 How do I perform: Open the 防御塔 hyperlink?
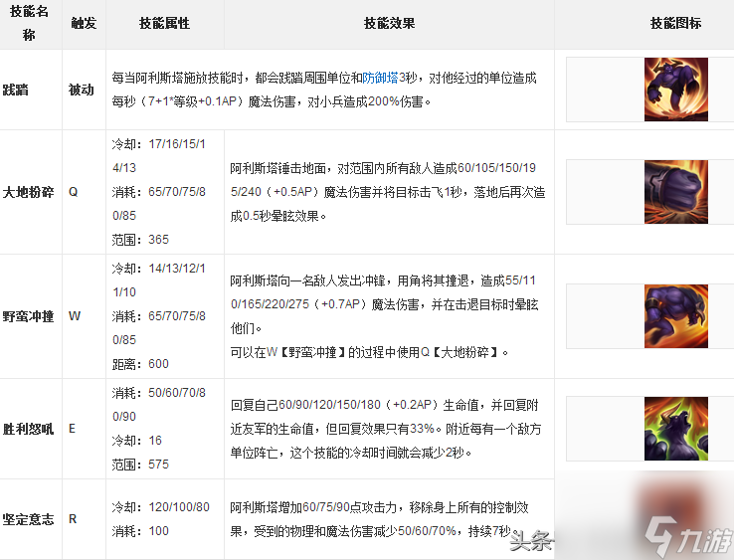(x=380, y=78)
